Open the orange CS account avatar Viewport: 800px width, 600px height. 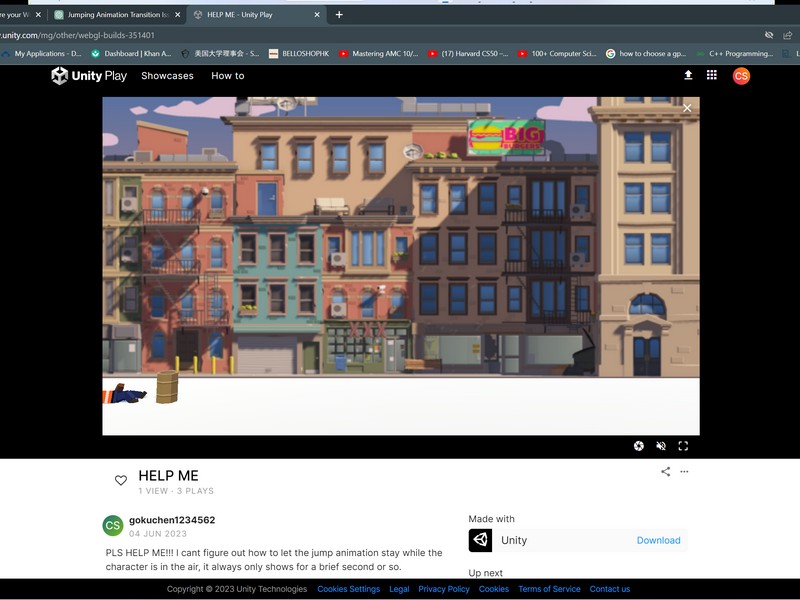[741, 76]
